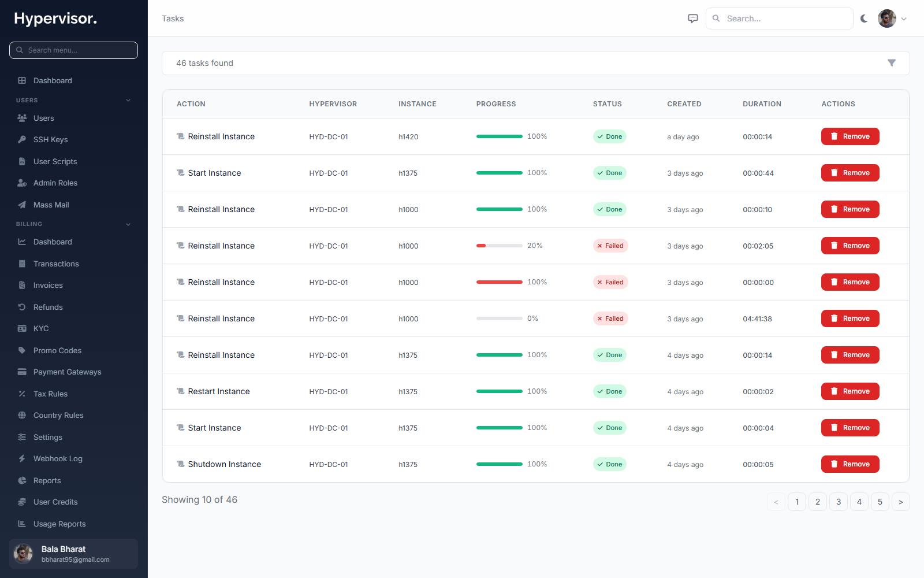Open Payment Gateways in the sidebar
Screen dimensions: 924x578
click(67, 372)
